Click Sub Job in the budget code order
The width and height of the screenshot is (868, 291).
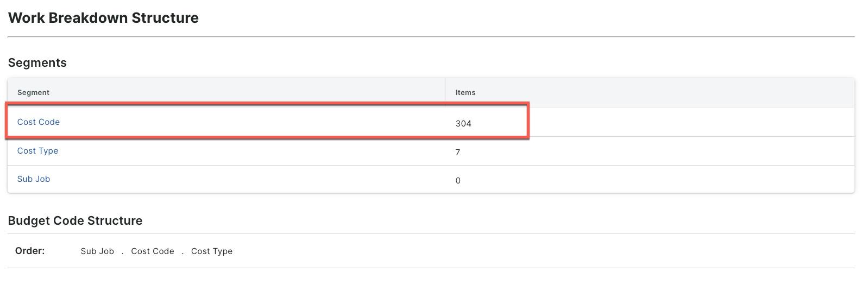(x=97, y=251)
